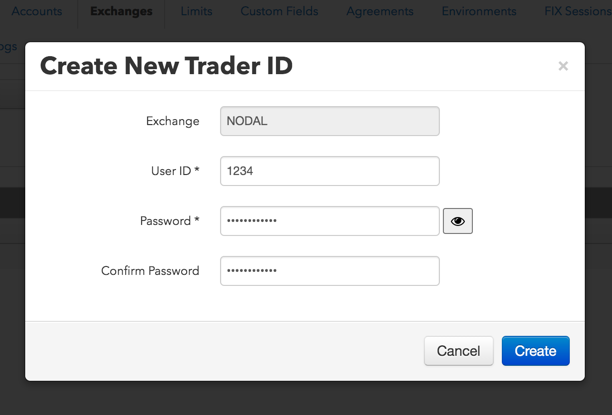Switch to the FIX Sessions tab
The width and height of the screenshot is (612, 415).
(x=578, y=11)
